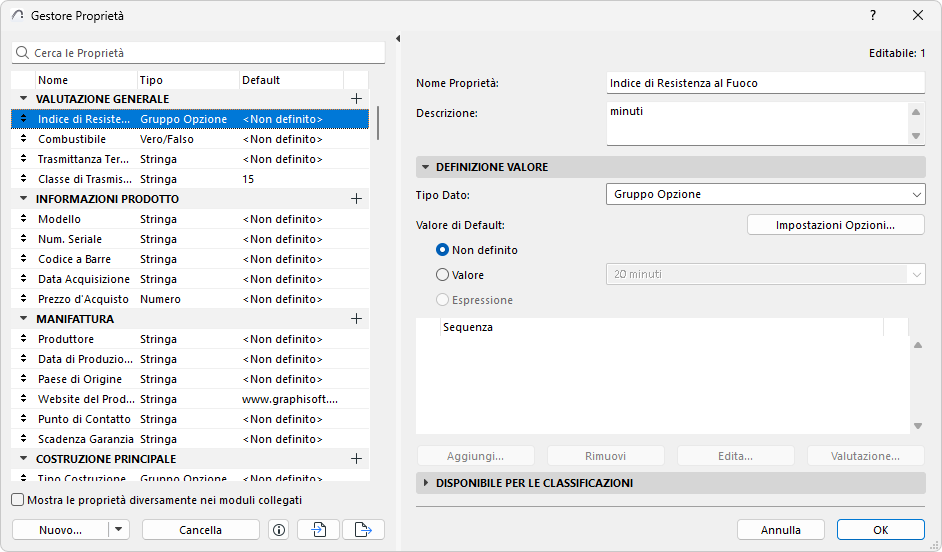Click reorder handle of Modello row
This screenshot has width=942, height=552.
coord(23,219)
